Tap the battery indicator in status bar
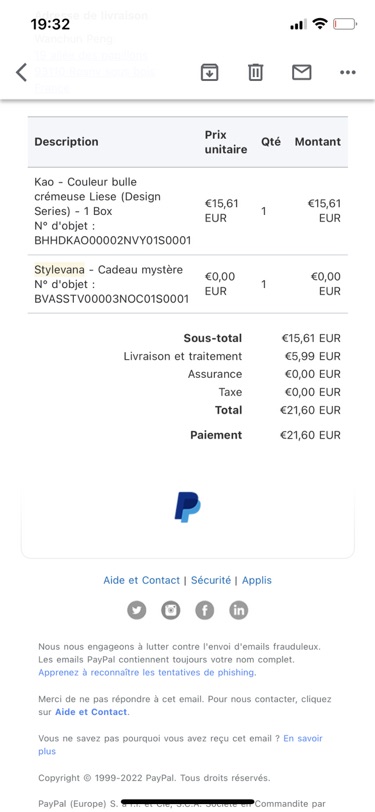The height and width of the screenshot is (812, 375). [x=345, y=24]
